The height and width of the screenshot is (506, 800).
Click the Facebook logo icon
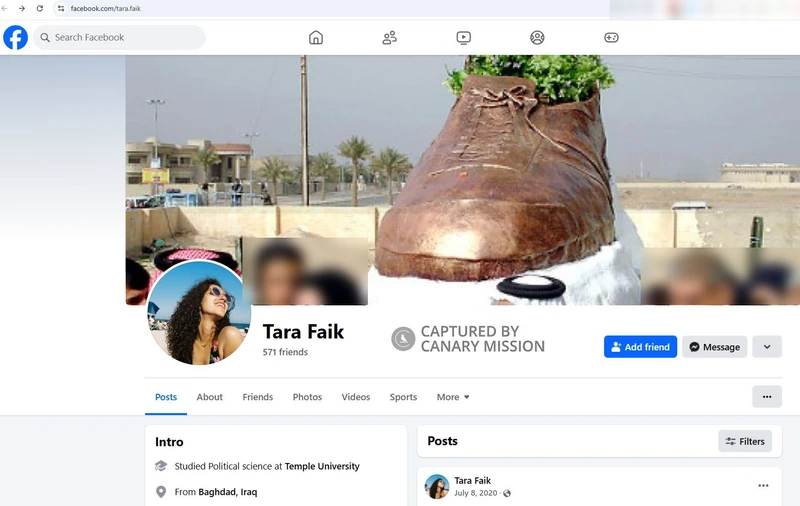coord(15,38)
